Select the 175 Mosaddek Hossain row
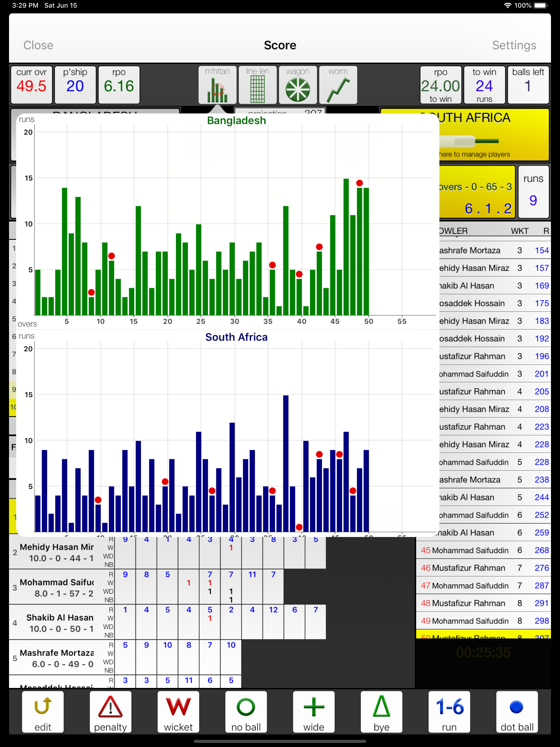This screenshot has width=560, height=747. coord(495,303)
